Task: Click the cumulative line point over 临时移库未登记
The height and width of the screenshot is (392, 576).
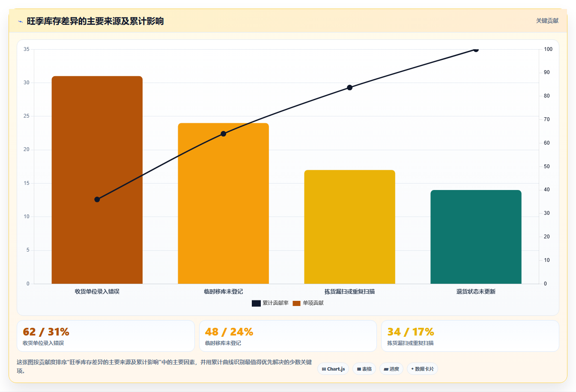Action: [x=224, y=134]
